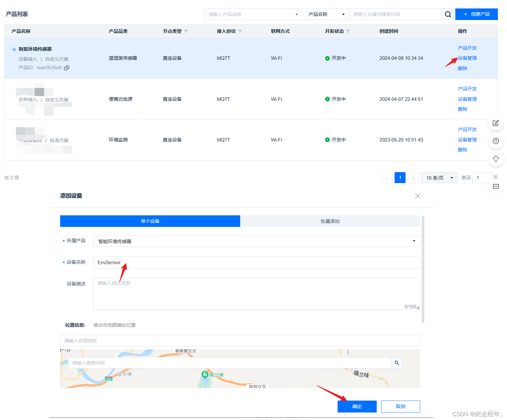Click the 开发中 status in 环境监测 row

coord(335,140)
